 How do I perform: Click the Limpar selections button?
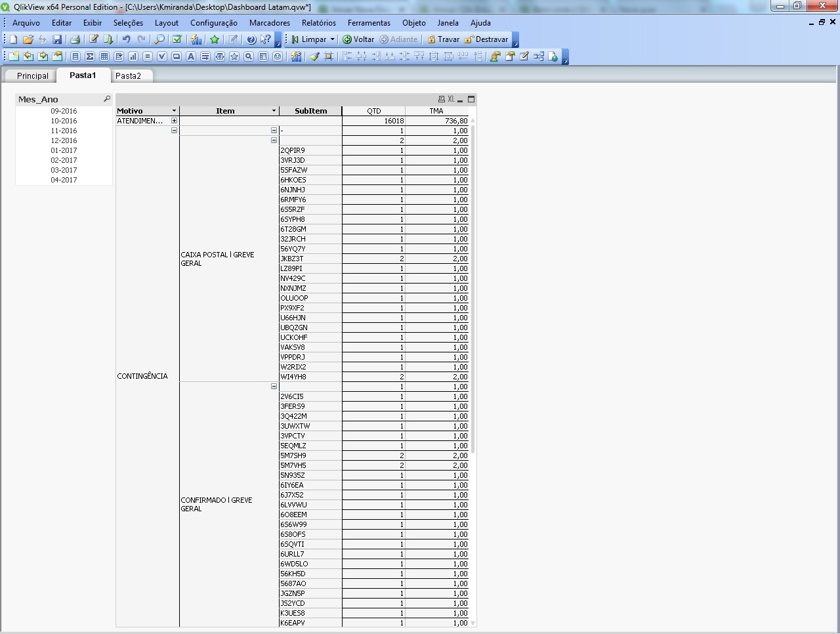click(x=308, y=39)
